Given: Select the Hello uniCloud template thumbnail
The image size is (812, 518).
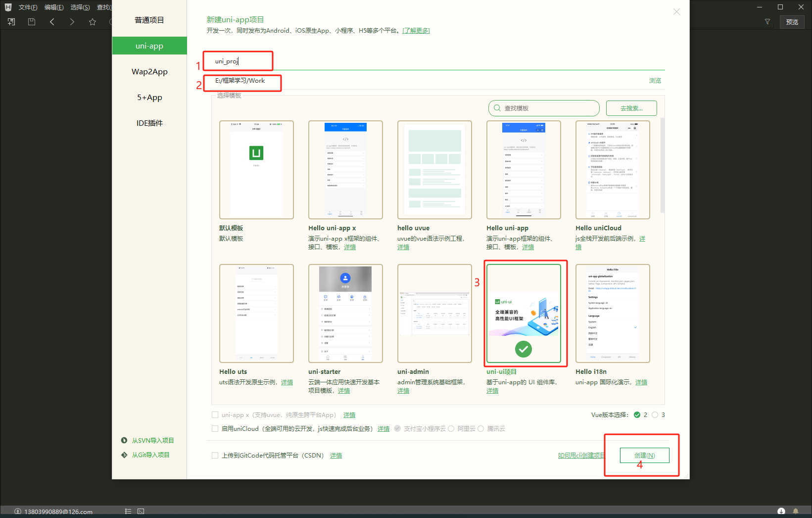Looking at the screenshot, I should pyautogui.click(x=613, y=170).
